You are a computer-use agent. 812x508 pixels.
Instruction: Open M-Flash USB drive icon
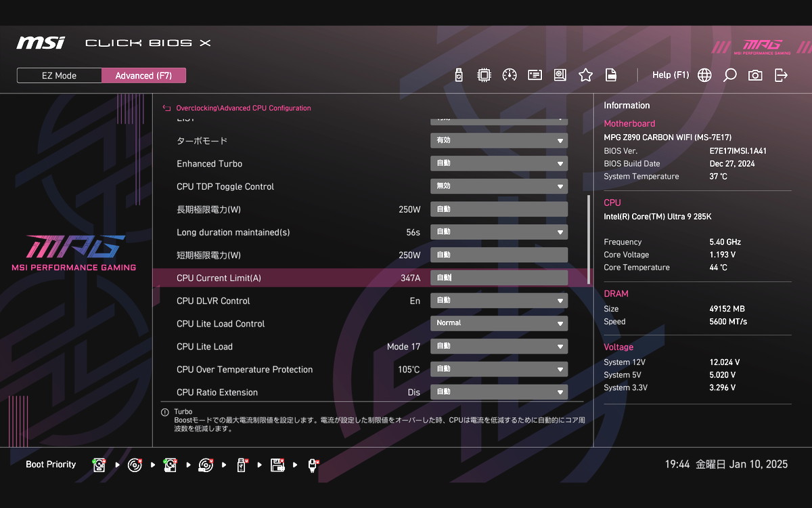[459, 75]
